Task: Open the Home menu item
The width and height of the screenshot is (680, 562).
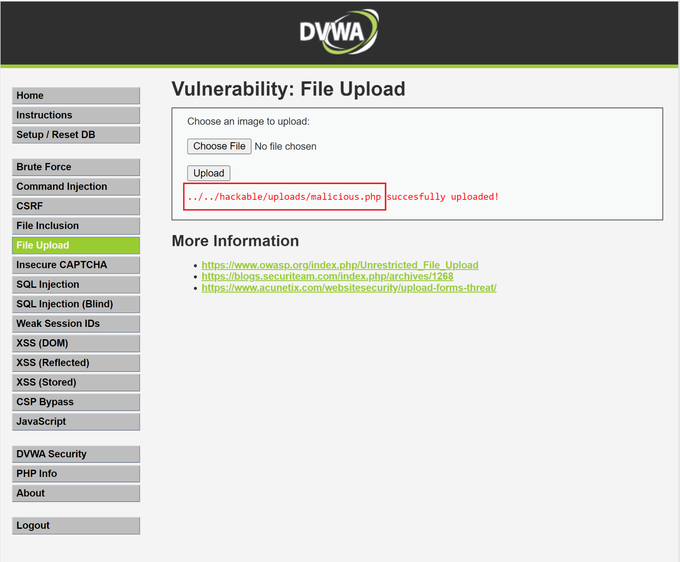Action: [x=76, y=96]
